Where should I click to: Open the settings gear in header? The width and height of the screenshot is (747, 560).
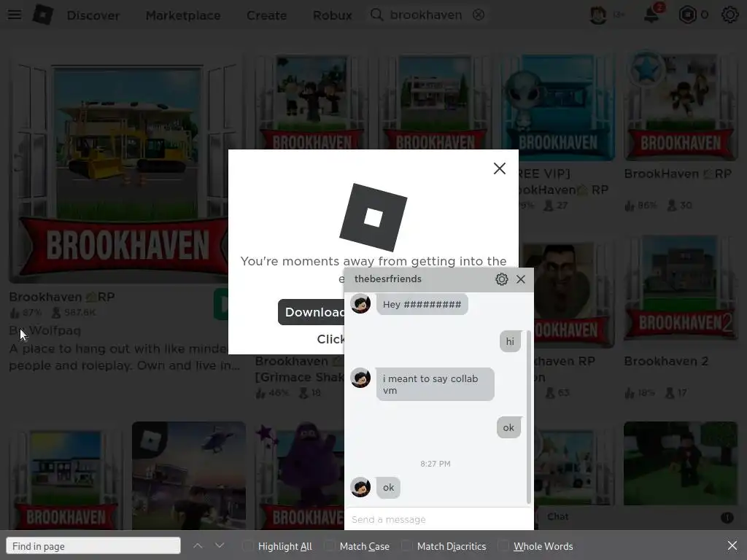[x=729, y=15]
